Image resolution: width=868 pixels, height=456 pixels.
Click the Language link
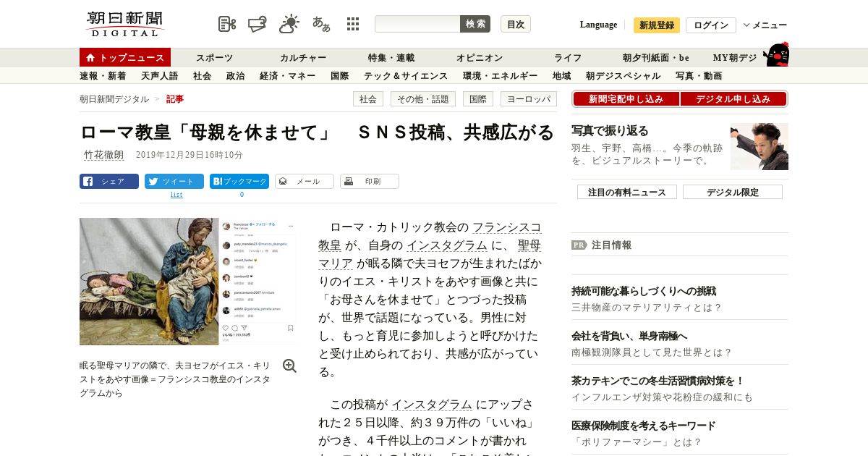598,25
